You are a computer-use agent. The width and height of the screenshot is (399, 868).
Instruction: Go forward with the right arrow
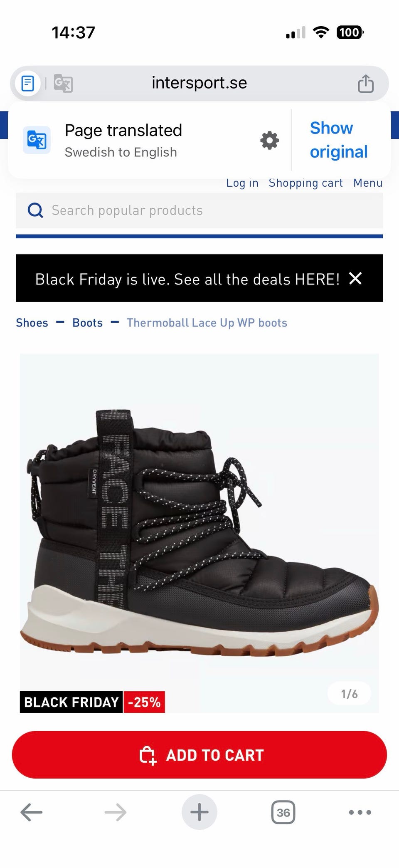click(x=116, y=812)
